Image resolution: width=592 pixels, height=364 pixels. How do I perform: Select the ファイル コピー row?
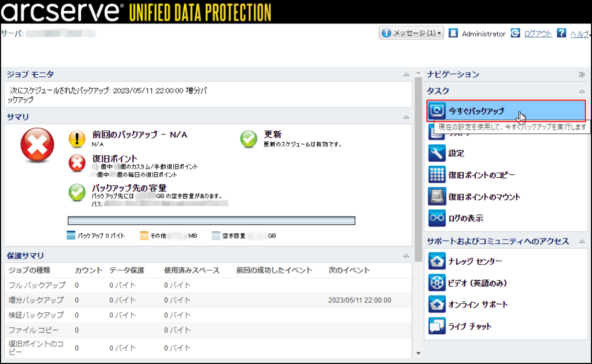pyautogui.click(x=208, y=330)
